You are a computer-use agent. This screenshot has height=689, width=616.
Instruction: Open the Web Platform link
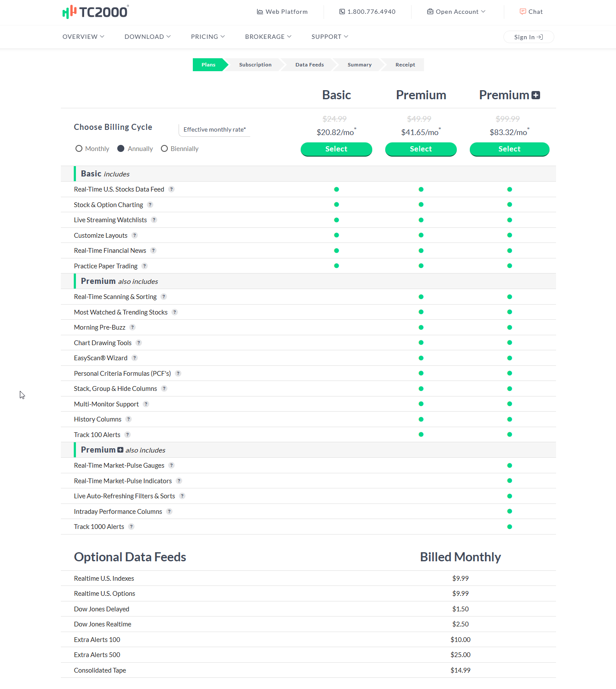pos(282,12)
